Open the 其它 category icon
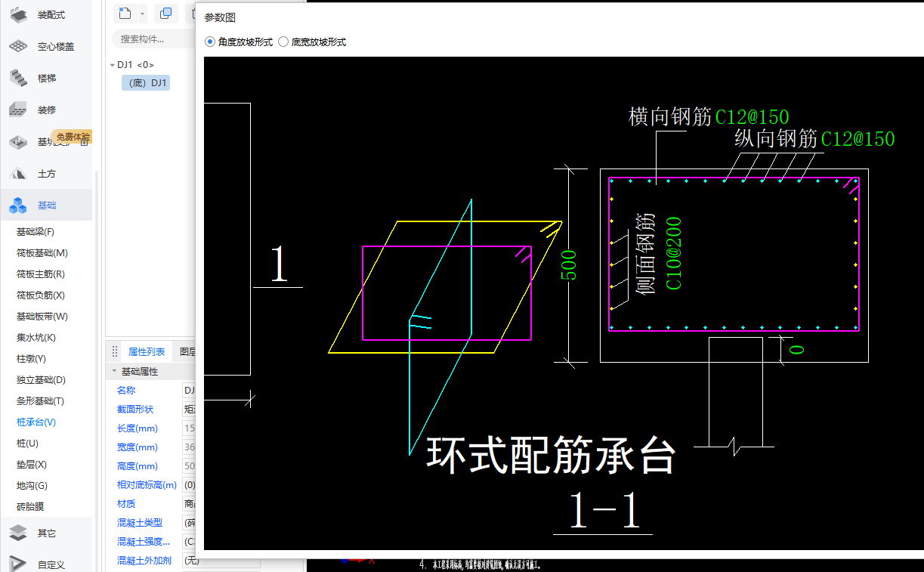The height and width of the screenshot is (572, 924). coord(18,533)
